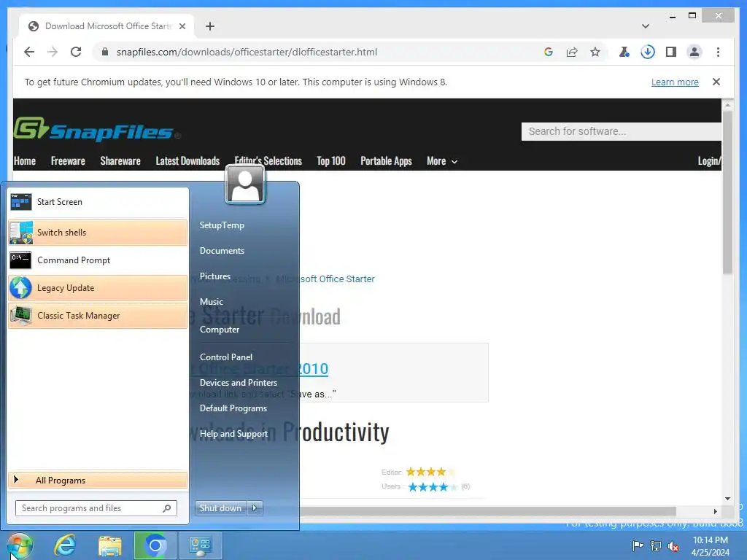The width and height of the screenshot is (747, 560).
Task: Open the Portable Apps nav item
Action: click(x=386, y=161)
